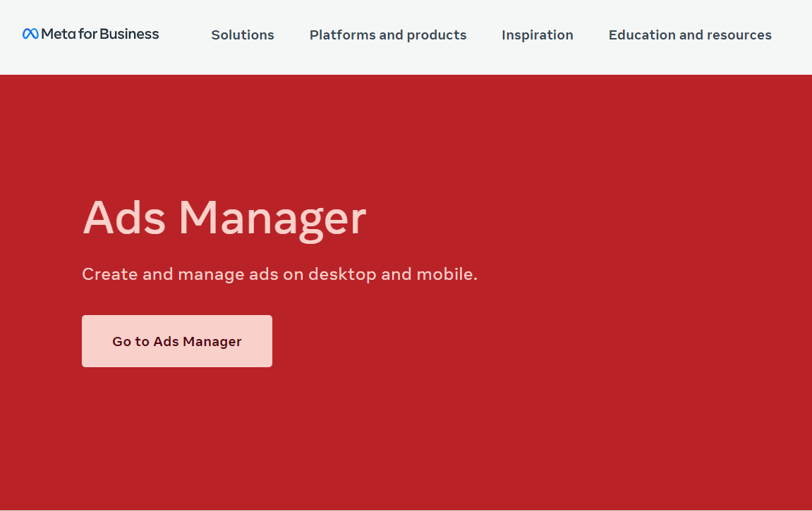The width and height of the screenshot is (812, 511).
Task: Click 'Create and manage ads on desktop and mobile.' text
Action: point(279,274)
